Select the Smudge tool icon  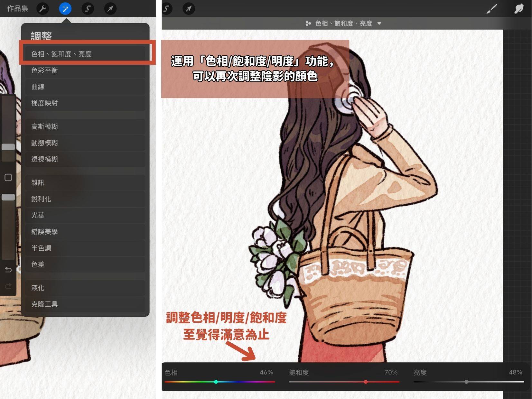click(x=519, y=9)
